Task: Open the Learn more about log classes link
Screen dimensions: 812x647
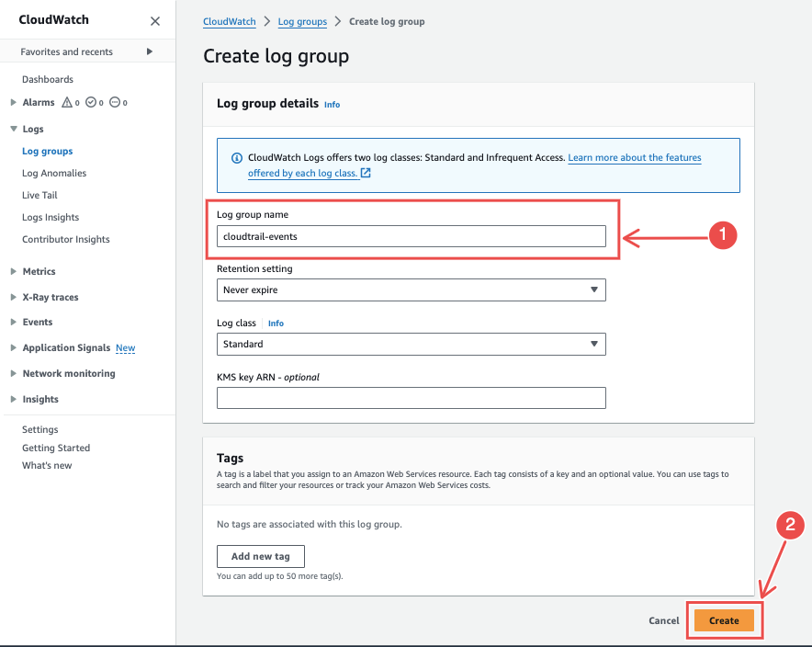Action: pos(634,157)
